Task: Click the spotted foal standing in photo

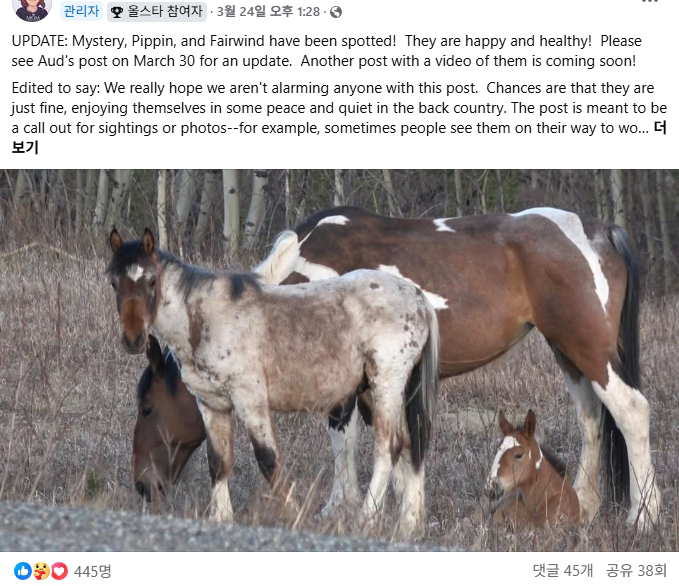Action: click(277, 346)
